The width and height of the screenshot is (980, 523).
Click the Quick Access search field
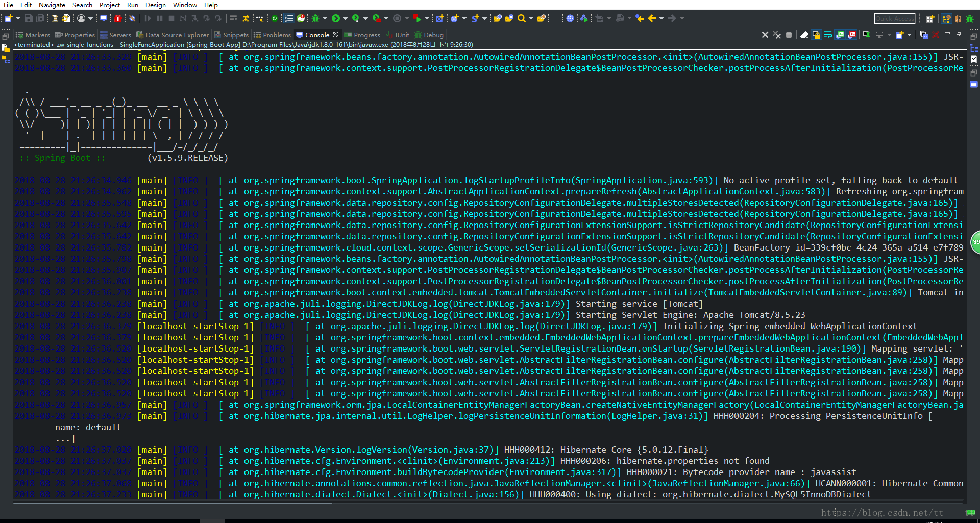tap(894, 19)
